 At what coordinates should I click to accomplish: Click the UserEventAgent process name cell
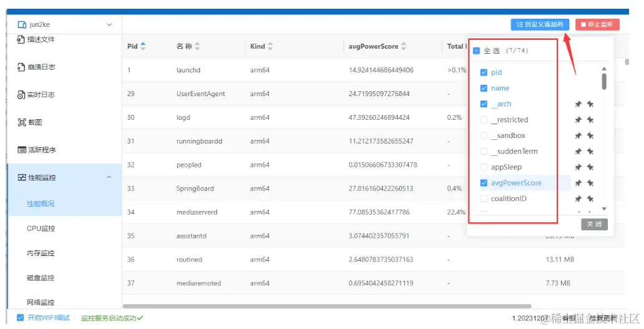click(201, 94)
